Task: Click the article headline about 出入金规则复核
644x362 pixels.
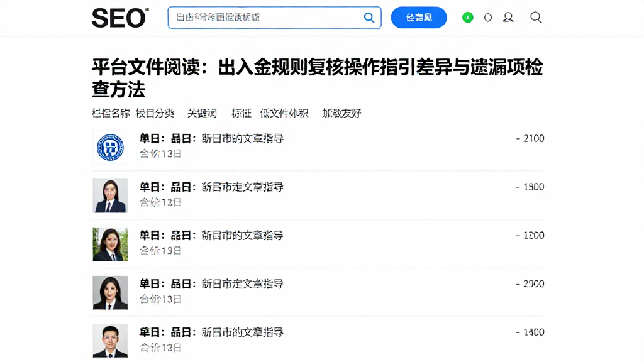Action: click(318, 78)
